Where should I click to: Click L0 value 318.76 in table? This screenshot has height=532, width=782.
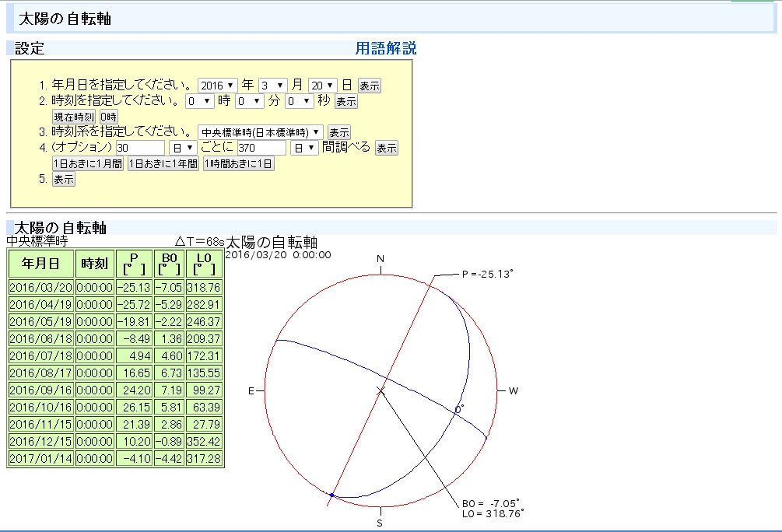204,287
